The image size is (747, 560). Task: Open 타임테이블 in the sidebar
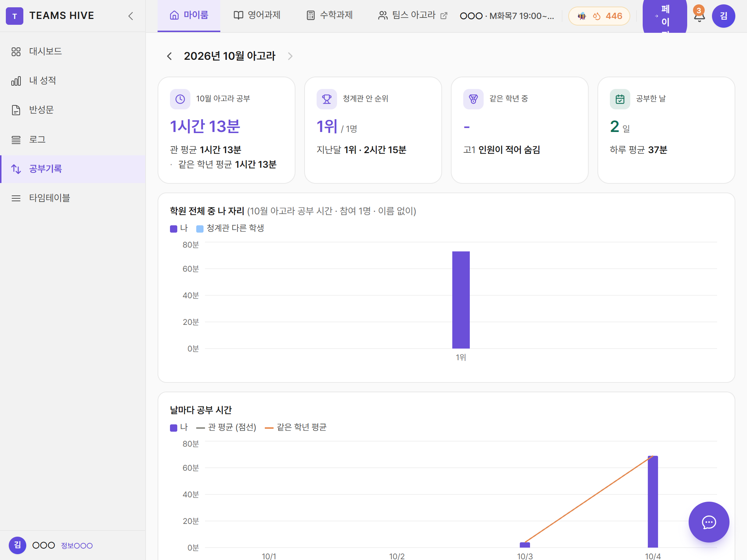(73, 198)
